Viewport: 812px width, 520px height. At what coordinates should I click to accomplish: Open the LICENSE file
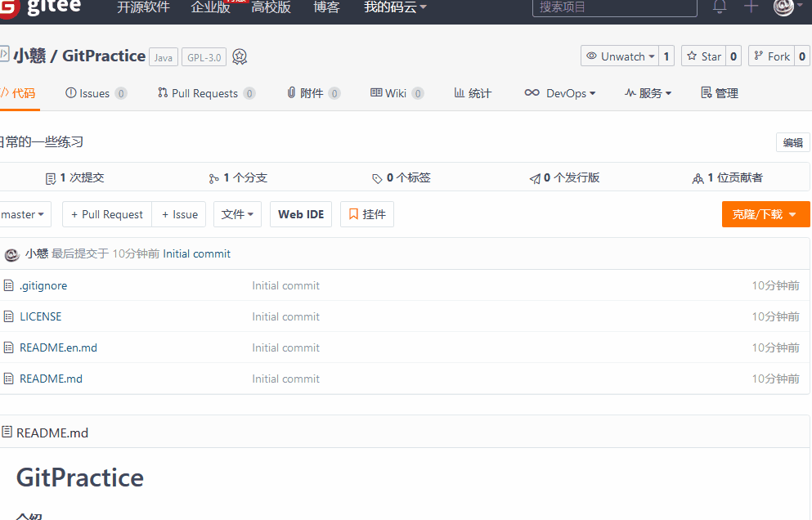coord(40,316)
